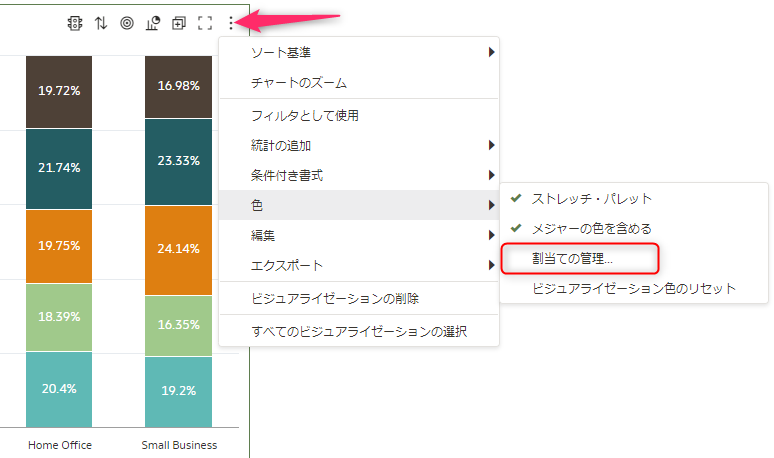
Task: Expand the エクスポート submenu
Action: click(x=359, y=265)
